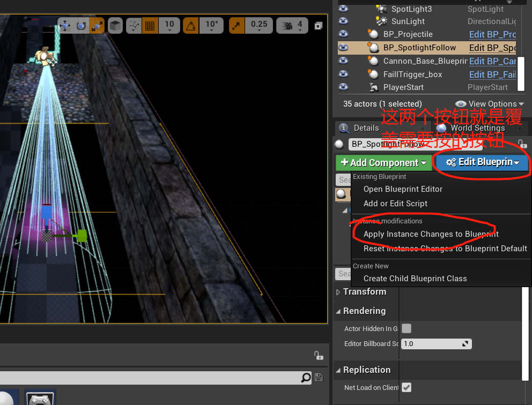The height and width of the screenshot is (405, 532).
Task: Click the outliner scrollbar
Action: (521, 74)
